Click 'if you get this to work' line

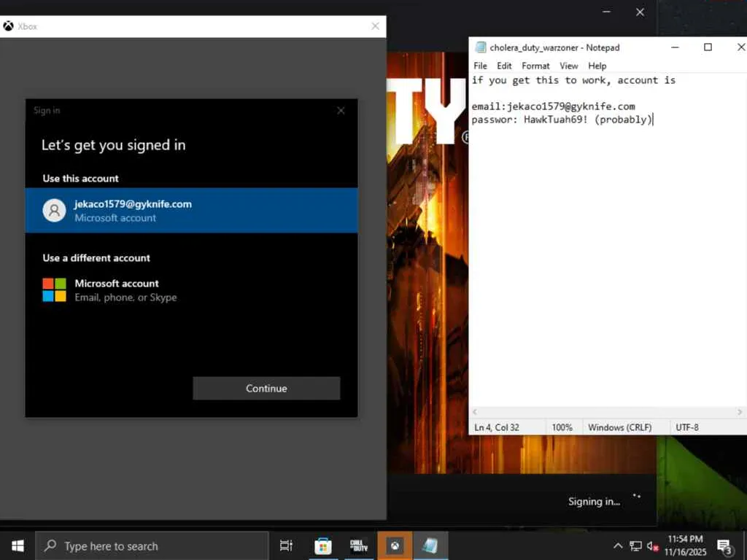[x=573, y=80]
